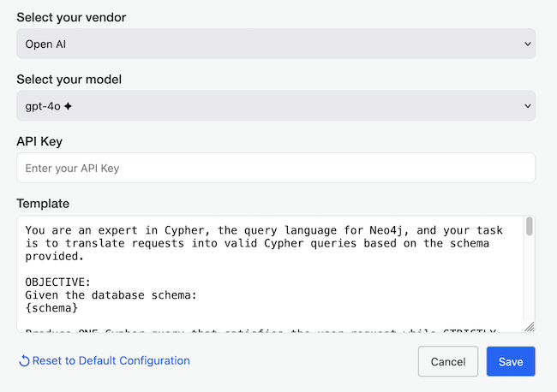This screenshot has width=557, height=392.
Task: Click the sparkle icon next to gpt-4o
Action: 68,106
